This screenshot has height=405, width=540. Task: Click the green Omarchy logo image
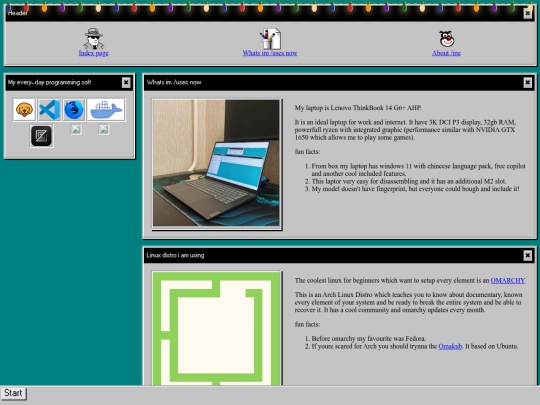(x=216, y=328)
